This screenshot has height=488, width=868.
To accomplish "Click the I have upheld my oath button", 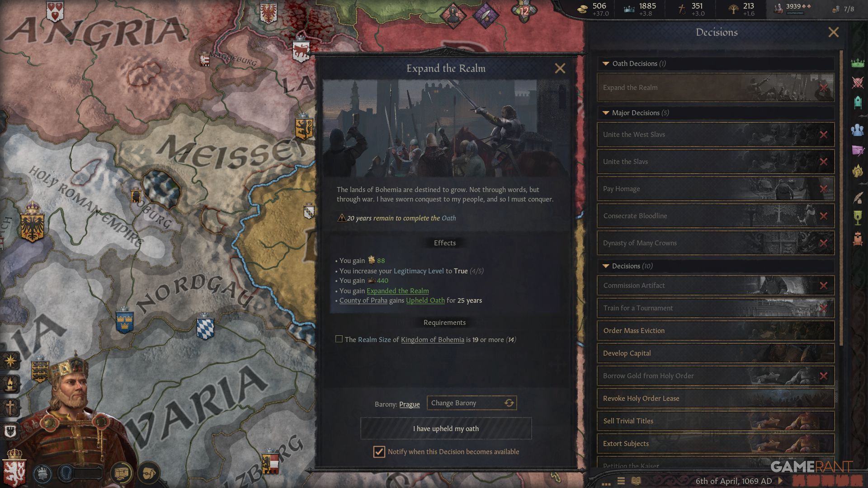I will tap(446, 428).
